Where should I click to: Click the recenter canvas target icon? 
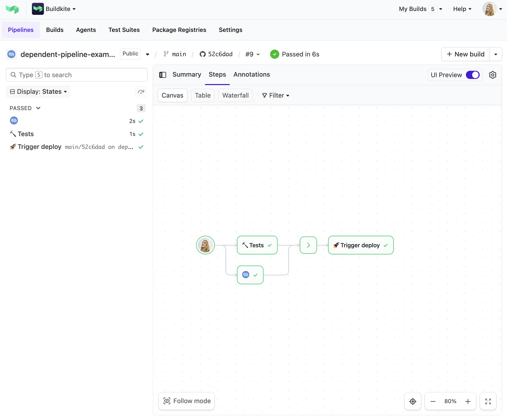pos(413,401)
